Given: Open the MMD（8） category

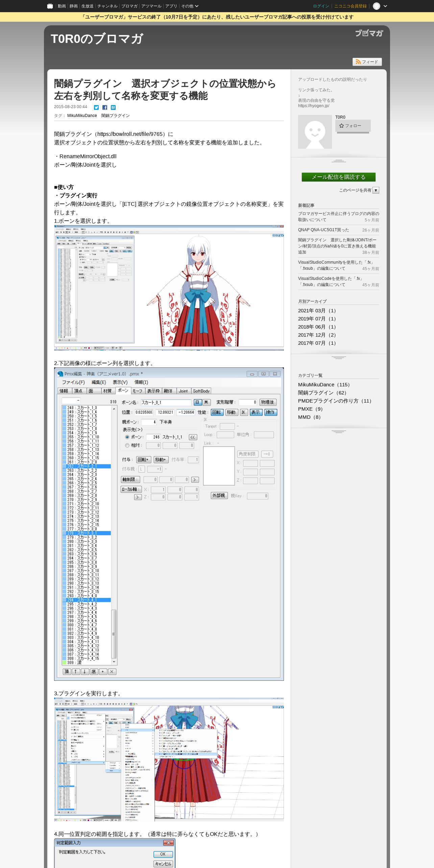Looking at the screenshot, I should pos(311,417).
